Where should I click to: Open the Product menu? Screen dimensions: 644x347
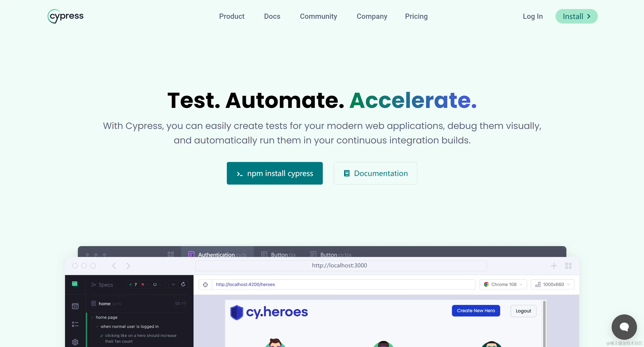coord(232,16)
